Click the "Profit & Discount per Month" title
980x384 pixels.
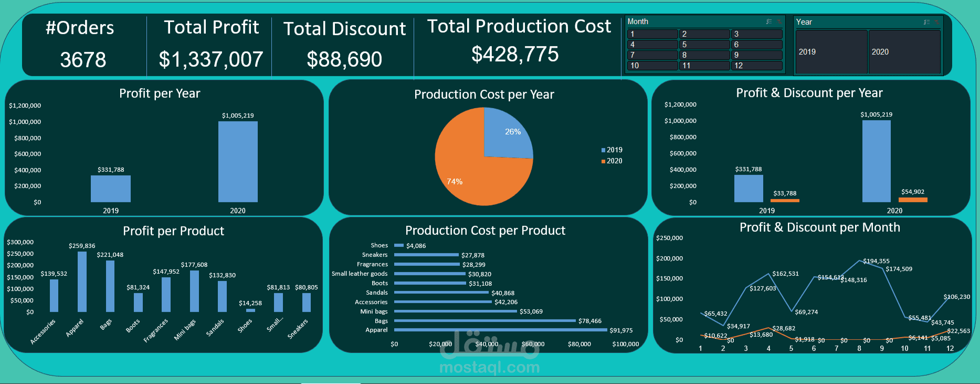tap(820, 227)
